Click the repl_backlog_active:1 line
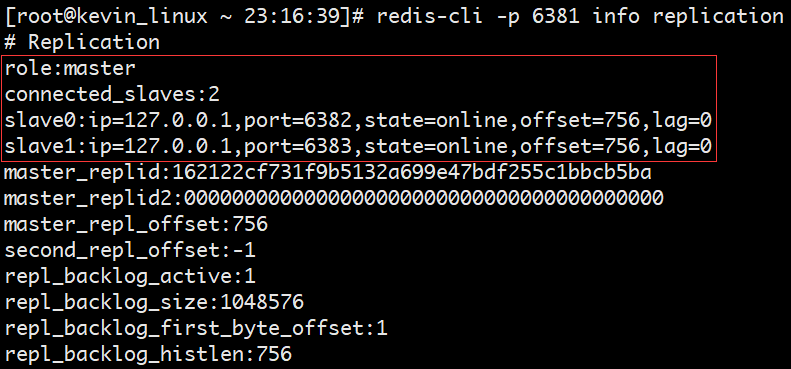Image resolution: width=791 pixels, height=369 pixels. (x=130, y=277)
